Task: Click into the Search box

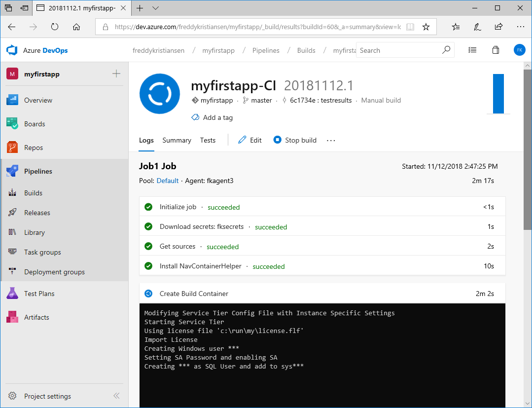Action: point(397,50)
